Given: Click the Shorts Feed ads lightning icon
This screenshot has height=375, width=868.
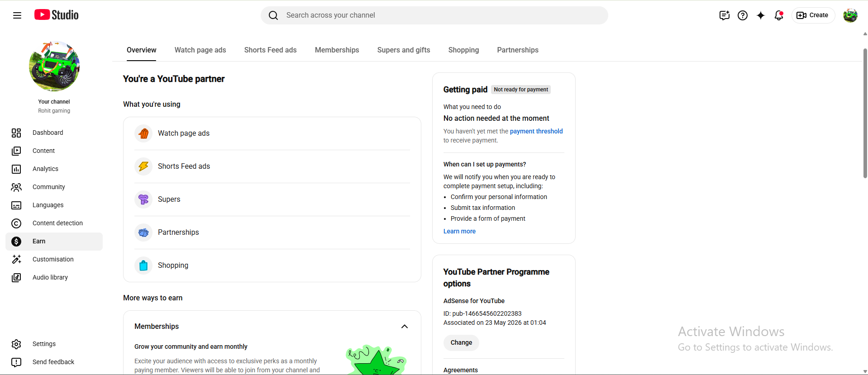Looking at the screenshot, I should [x=143, y=166].
